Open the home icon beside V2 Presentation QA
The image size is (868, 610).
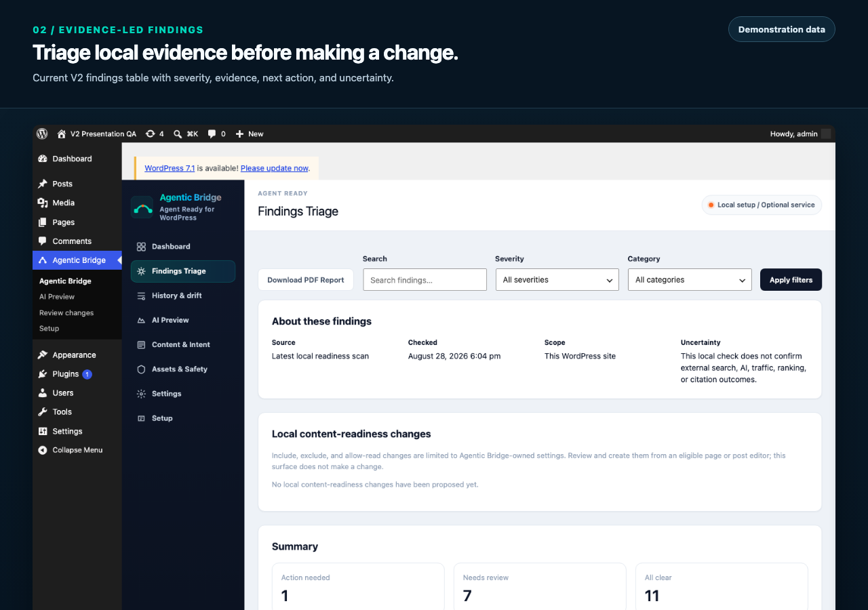coord(62,134)
